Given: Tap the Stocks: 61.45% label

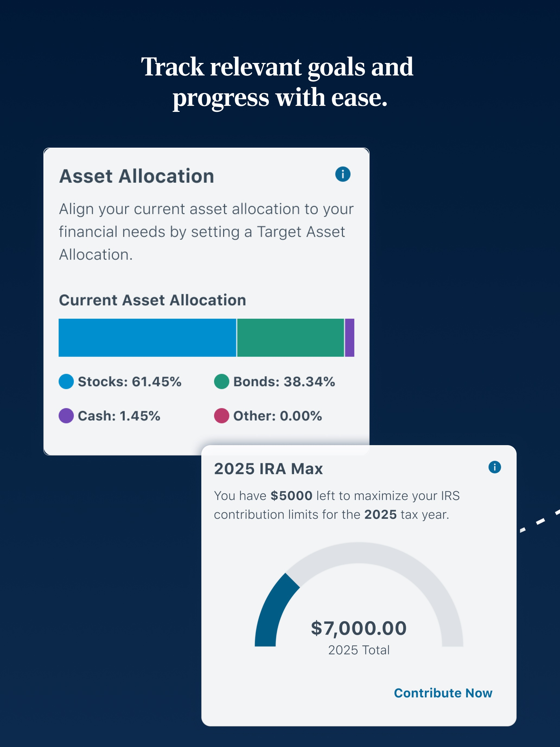Looking at the screenshot, I should pos(130,382).
